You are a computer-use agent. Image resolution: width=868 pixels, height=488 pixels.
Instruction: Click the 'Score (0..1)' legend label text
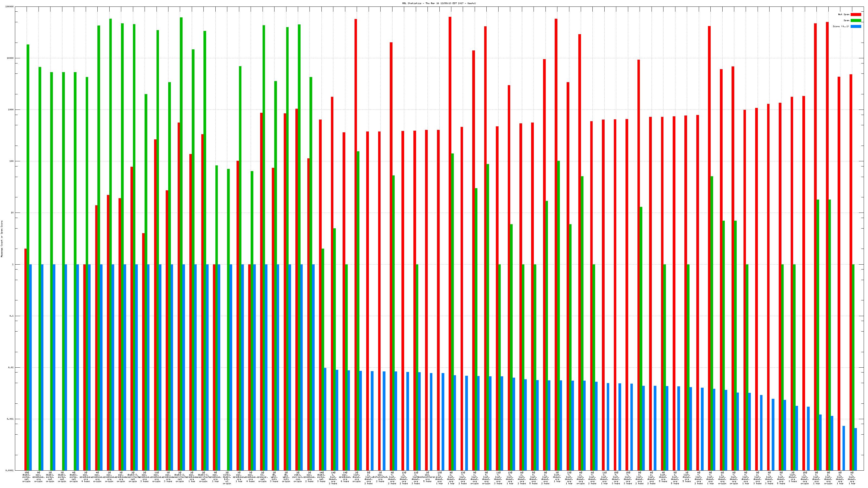click(841, 26)
